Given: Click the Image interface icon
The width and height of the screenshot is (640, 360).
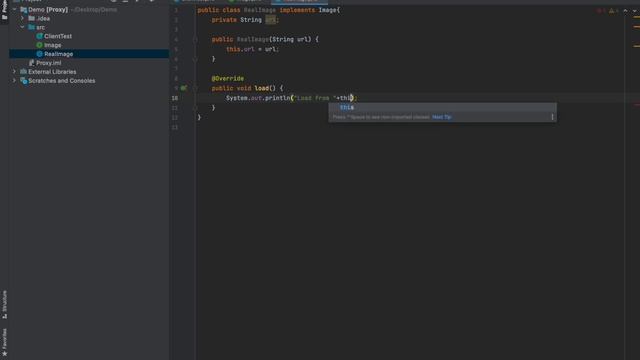Looking at the screenshot, I should click(x=40, y=45).
